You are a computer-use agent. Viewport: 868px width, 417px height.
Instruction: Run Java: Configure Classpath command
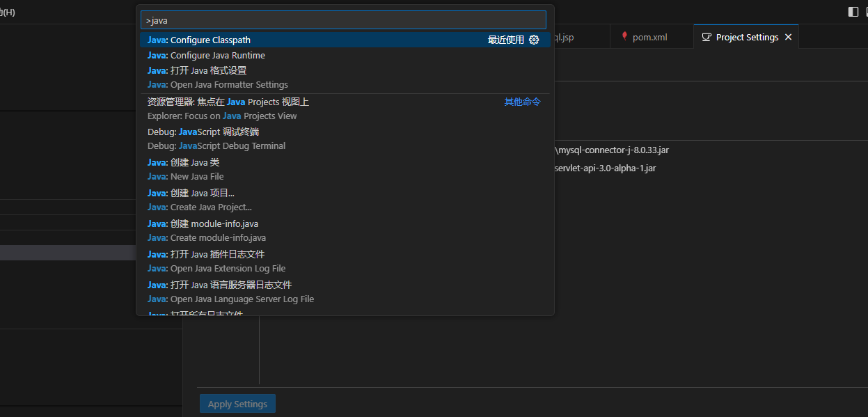click(345, 40)
